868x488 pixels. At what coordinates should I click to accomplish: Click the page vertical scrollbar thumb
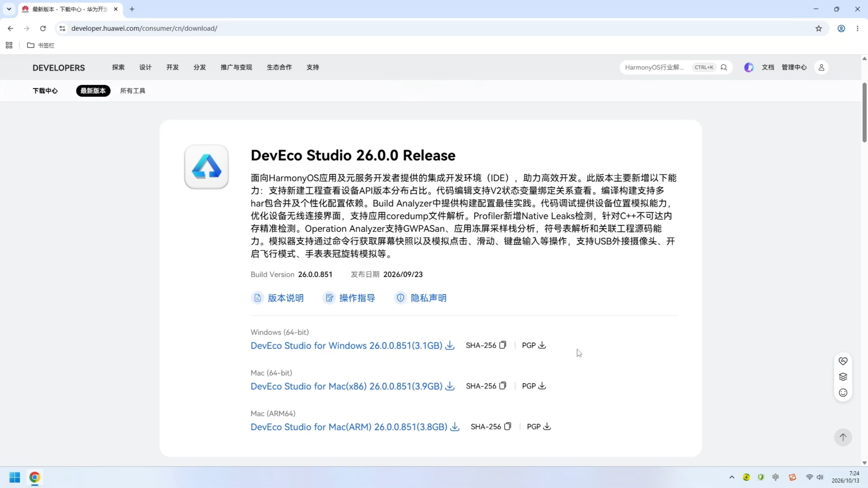864,113
